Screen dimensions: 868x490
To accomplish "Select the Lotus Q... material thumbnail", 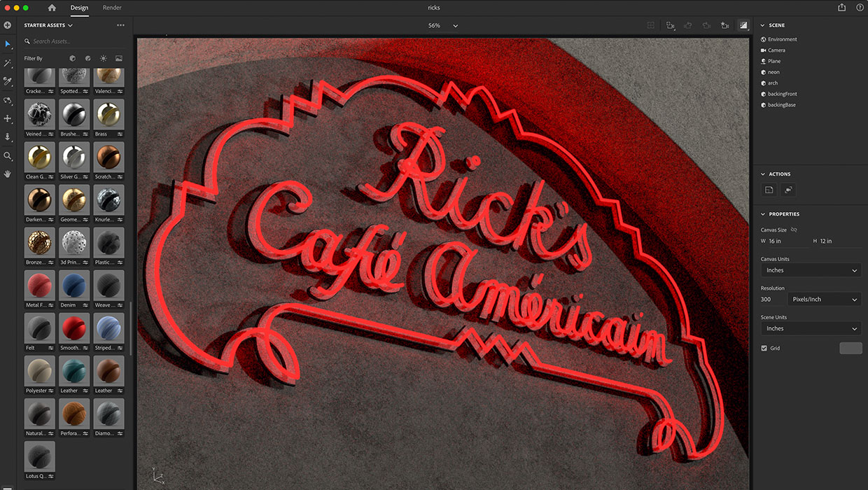I will coord(39,456).
